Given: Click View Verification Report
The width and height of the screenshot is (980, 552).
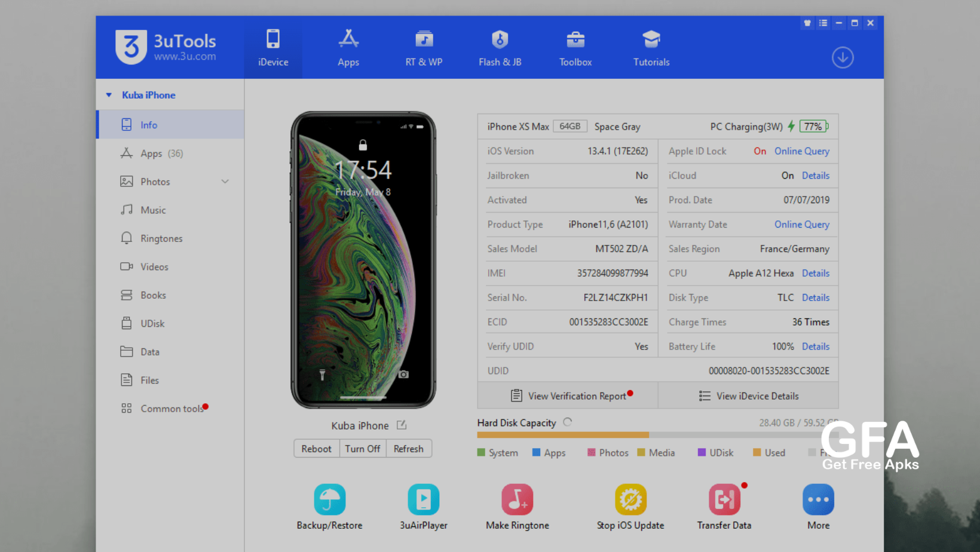Looking at the screenshot, I should [568, 396].
